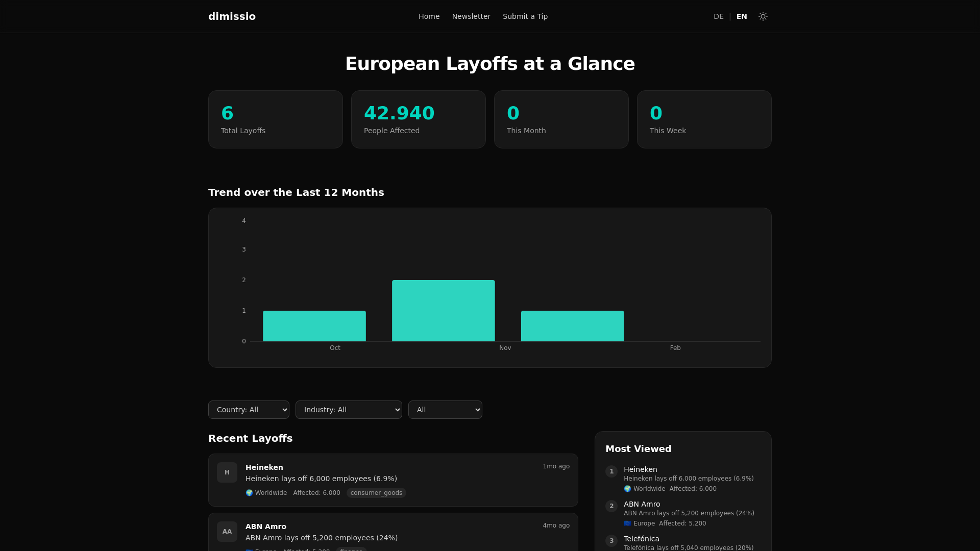Click the This Week stat card
980x551 pixels.
point(704,119)
